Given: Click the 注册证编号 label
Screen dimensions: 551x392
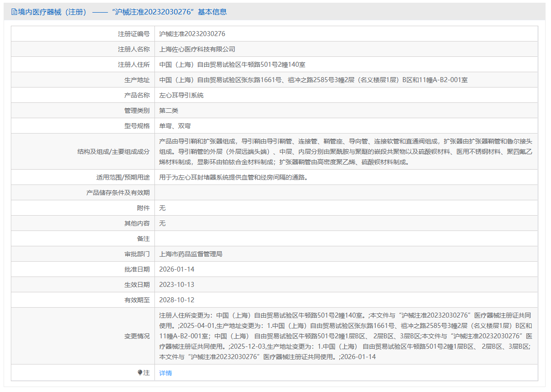Looking at the screenshot, I should (x=134, y=34).
